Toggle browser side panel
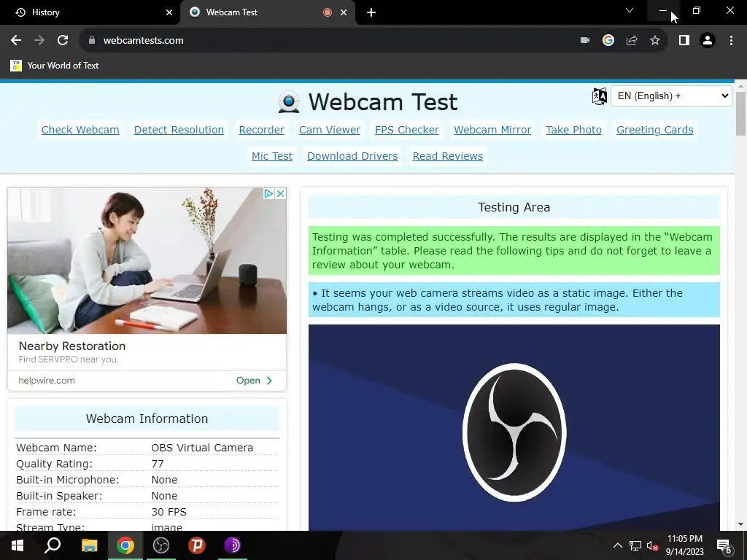747x560 pixels. tap(684, 41)
